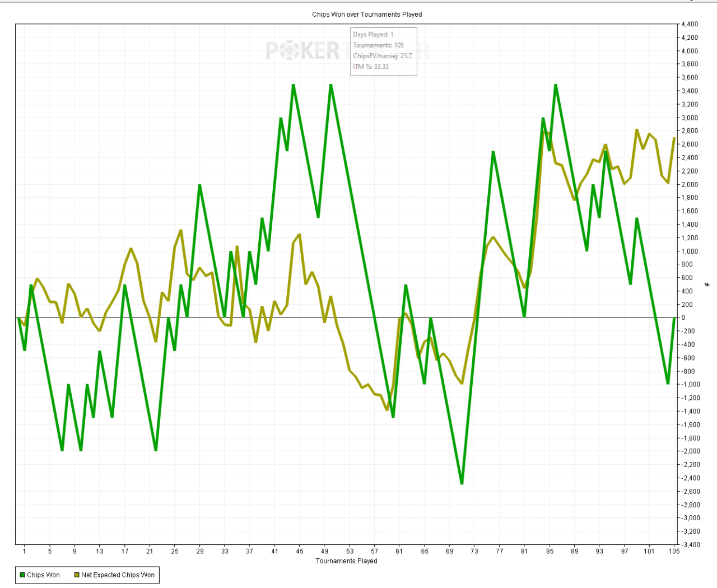Viewport: 717px width, 588px height.
Task: Click tournament 1 tick label on x-axis
Action: (24, 552)
